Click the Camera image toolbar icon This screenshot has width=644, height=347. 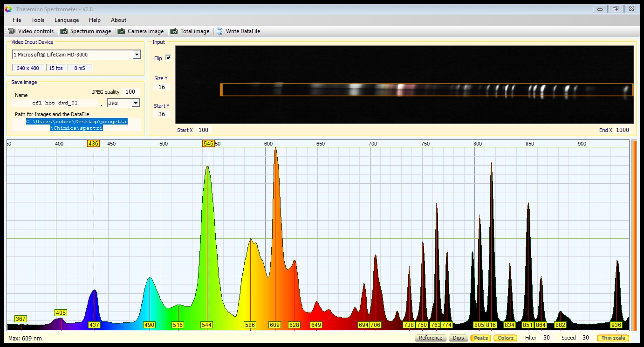(121, 31)
